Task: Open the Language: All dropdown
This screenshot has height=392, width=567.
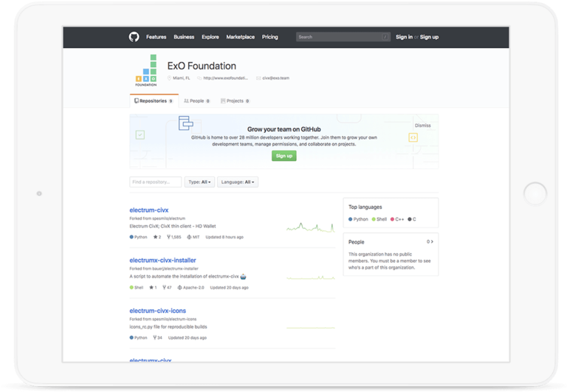Action: click(x=238, y=182)
